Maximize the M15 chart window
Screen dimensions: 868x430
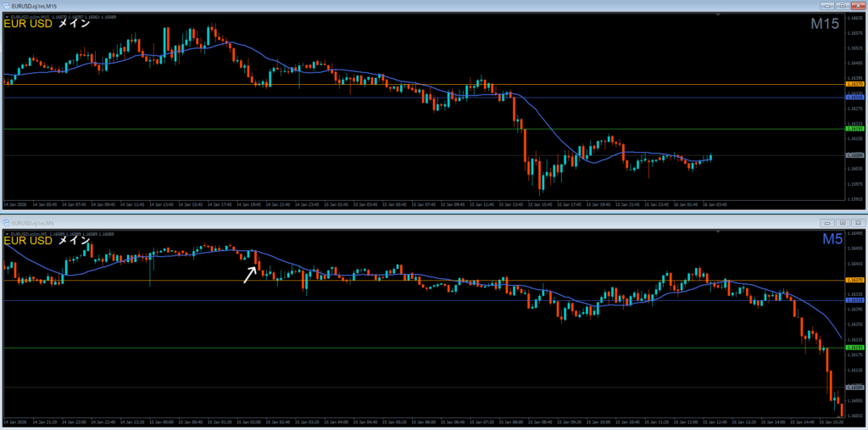[843, 5]
